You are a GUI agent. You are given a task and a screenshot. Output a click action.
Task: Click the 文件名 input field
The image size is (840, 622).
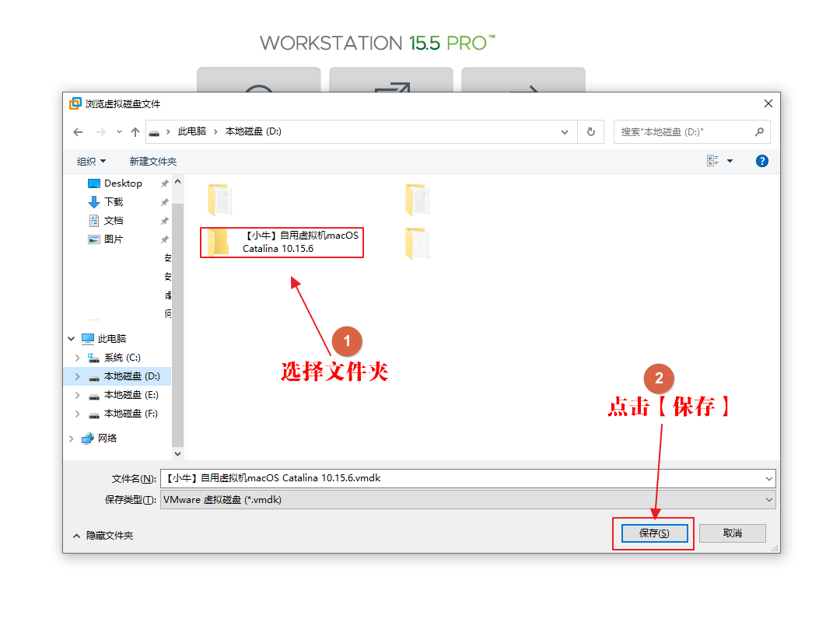[x=462, y=478]
